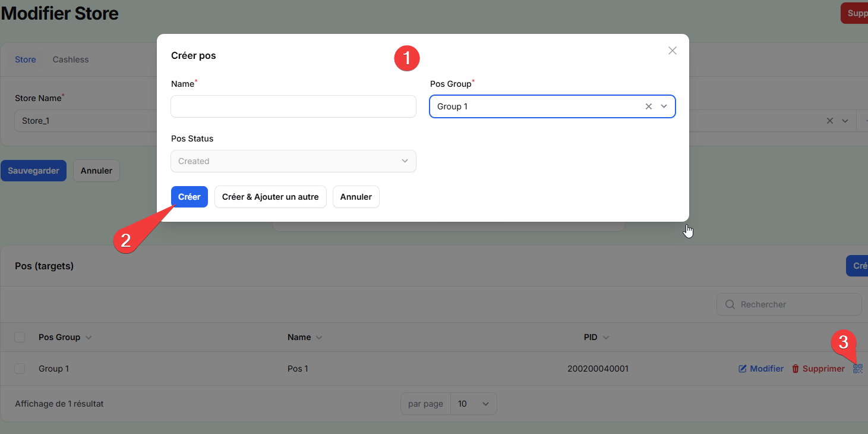Image resolution: width=868 pixels, height=434 pixels.
Task: Click the Modifier Store page heading
Action: pos(59,13)
